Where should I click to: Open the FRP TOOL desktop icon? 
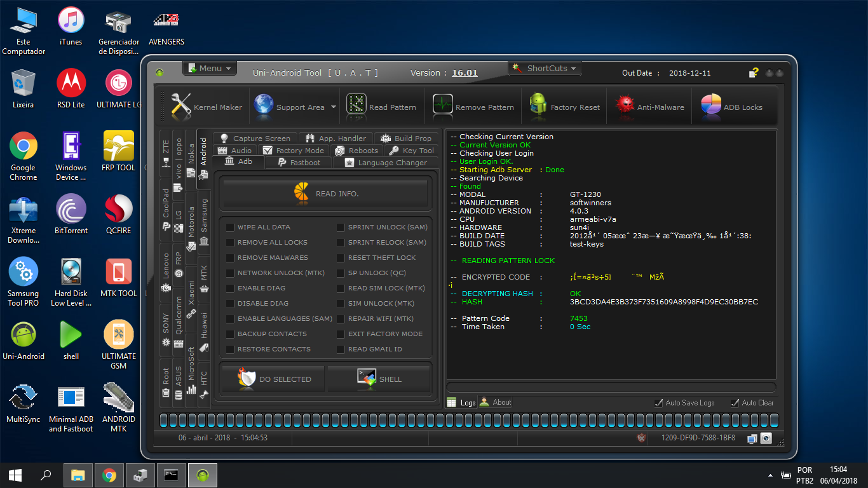click(119, 151)
